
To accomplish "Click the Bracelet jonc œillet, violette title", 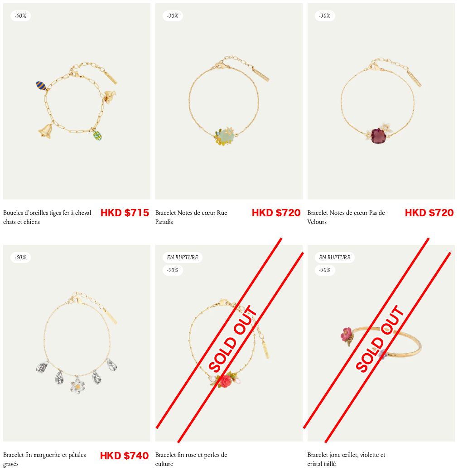I will coord(346,459).
